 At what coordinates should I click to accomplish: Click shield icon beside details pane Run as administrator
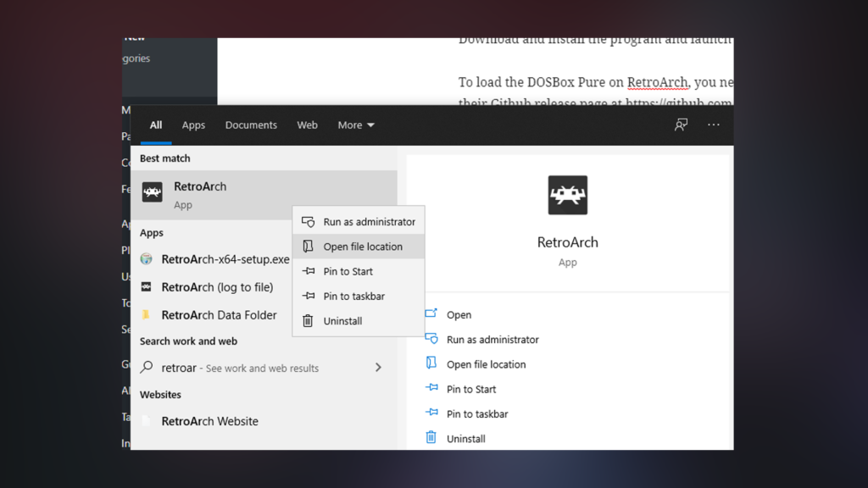point(431,339)
